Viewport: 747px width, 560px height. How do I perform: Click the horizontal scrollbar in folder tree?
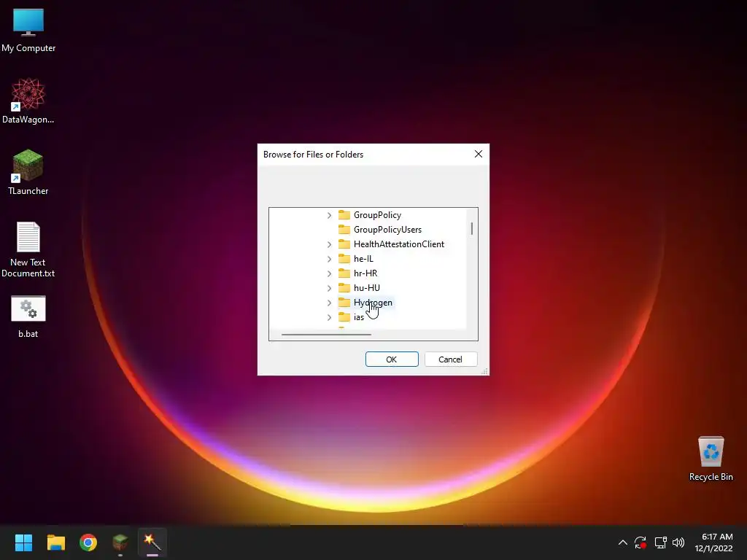326,334
